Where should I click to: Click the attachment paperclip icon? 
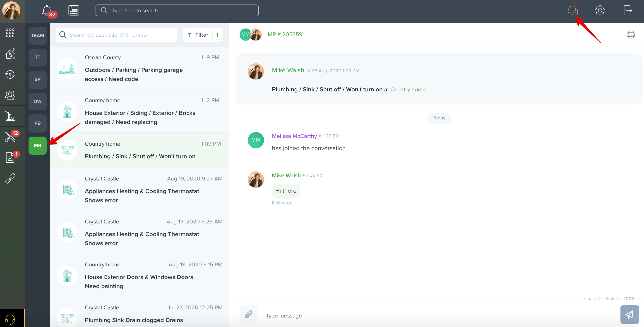point(248,315)
